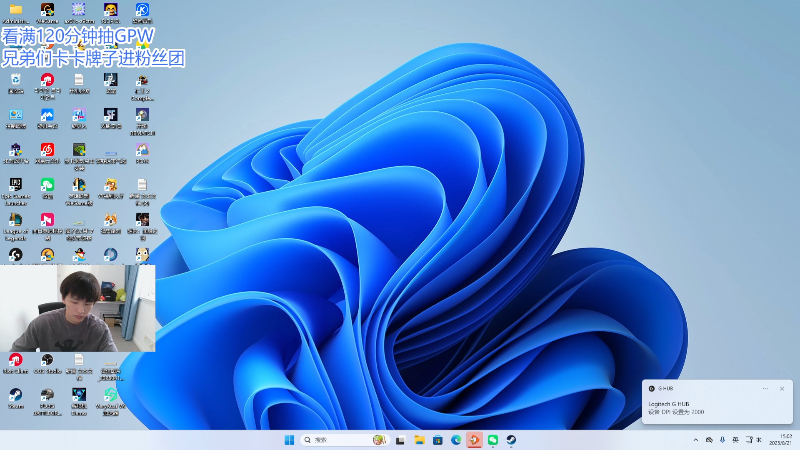Select the black SF logo desktop shortcut

(111, 118)
